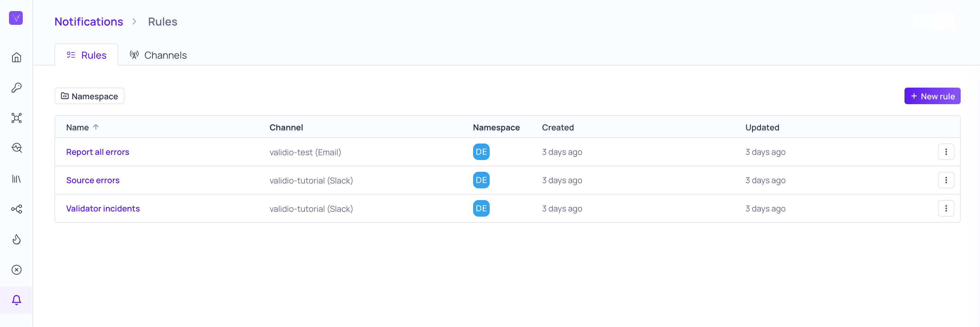Open options menu for Validator incidents
The height and width of the screenshot is (327, 980).
[946, 209]
